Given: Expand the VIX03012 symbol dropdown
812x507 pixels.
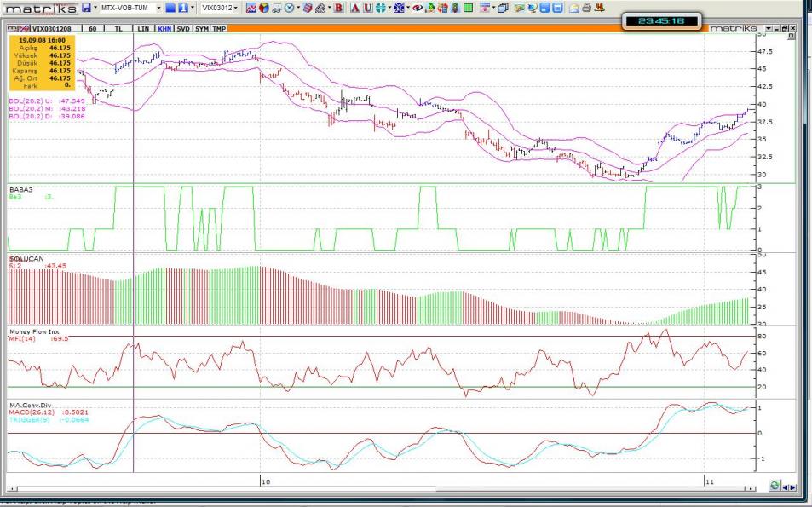Looking at the screenshot, I should pyautogui.click(x=236, y=8).
